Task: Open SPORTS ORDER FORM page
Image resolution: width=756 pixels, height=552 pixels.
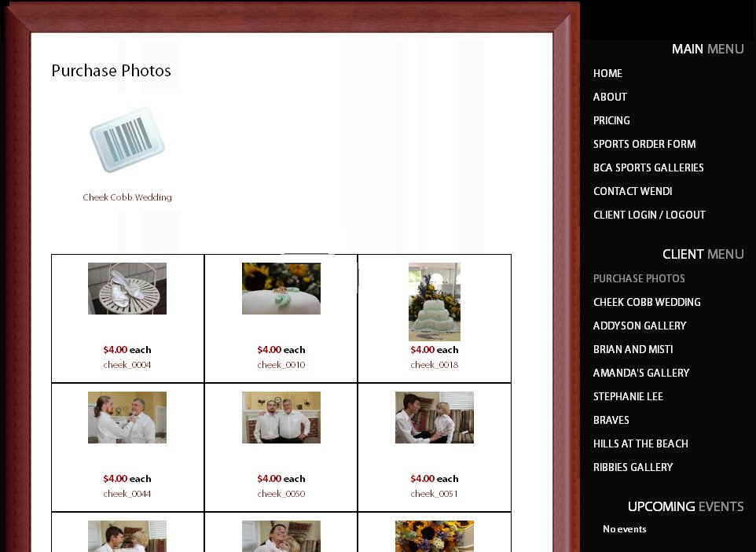Action: tap(644, 144)
